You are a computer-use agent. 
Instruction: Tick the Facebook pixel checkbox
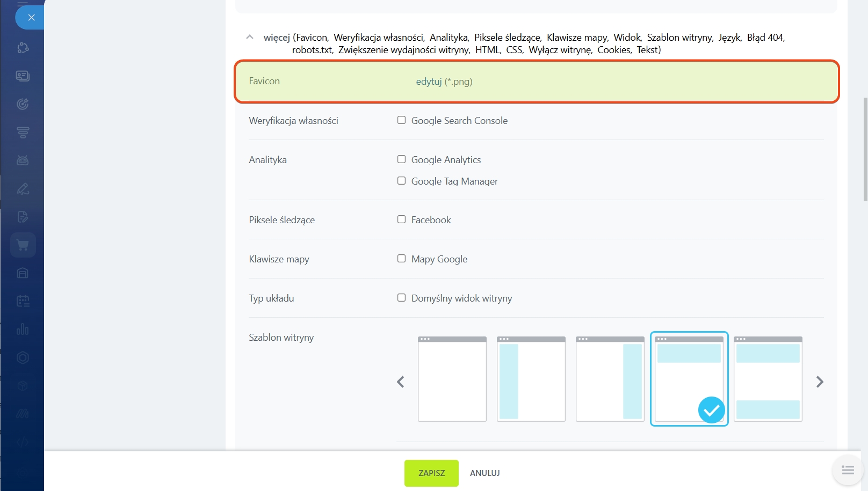[401, 219]
